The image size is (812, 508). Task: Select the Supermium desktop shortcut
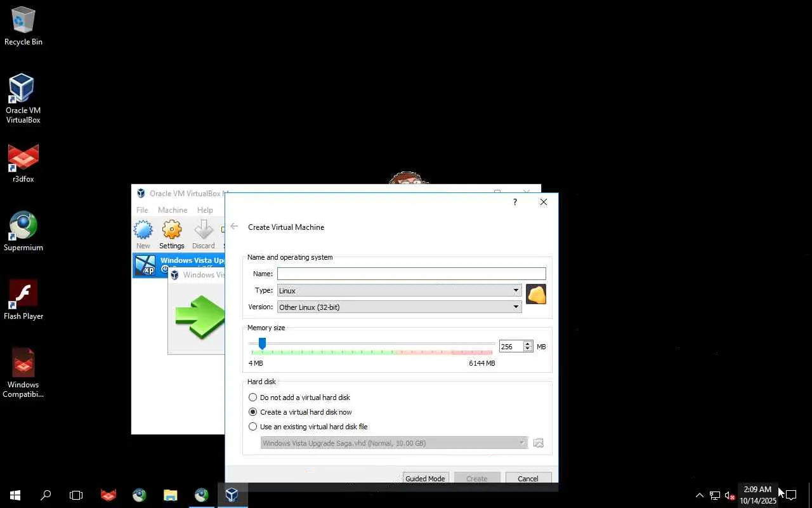pos(23,232)
